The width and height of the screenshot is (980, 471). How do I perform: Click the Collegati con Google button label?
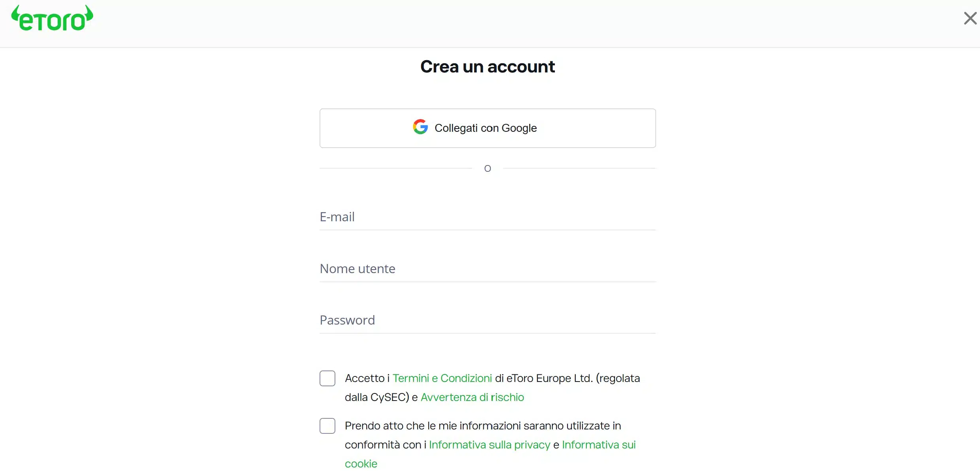[x=486, y=128]
